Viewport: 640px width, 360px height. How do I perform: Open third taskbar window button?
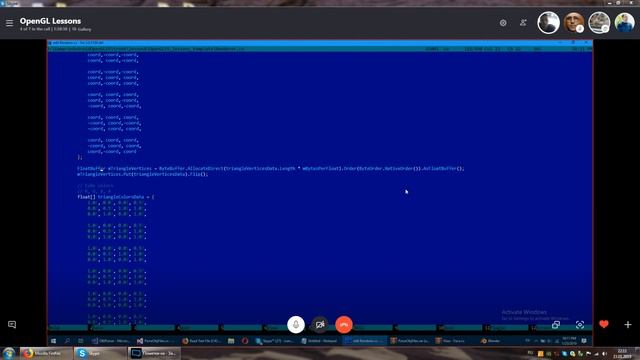tap(155, 353)
